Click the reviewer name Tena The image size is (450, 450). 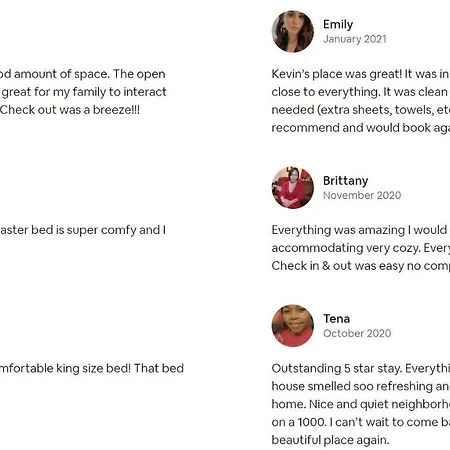[x=336, y=319]
